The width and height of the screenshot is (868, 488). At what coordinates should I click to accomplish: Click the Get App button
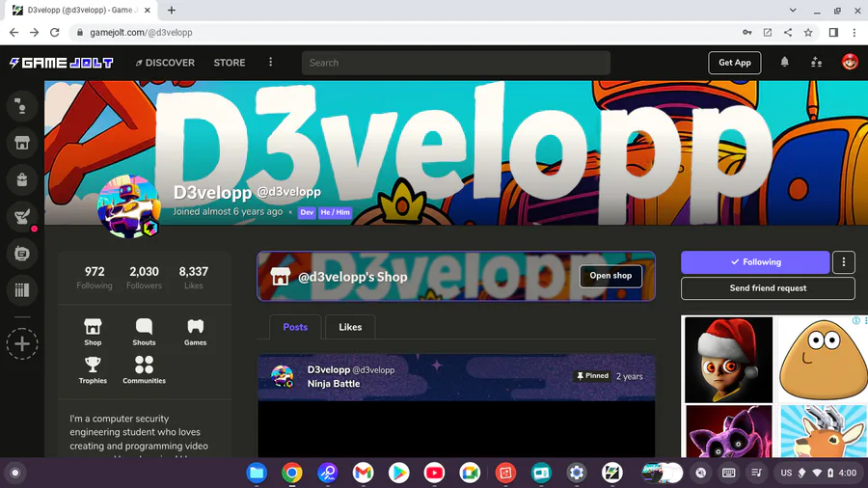[735, 63]
